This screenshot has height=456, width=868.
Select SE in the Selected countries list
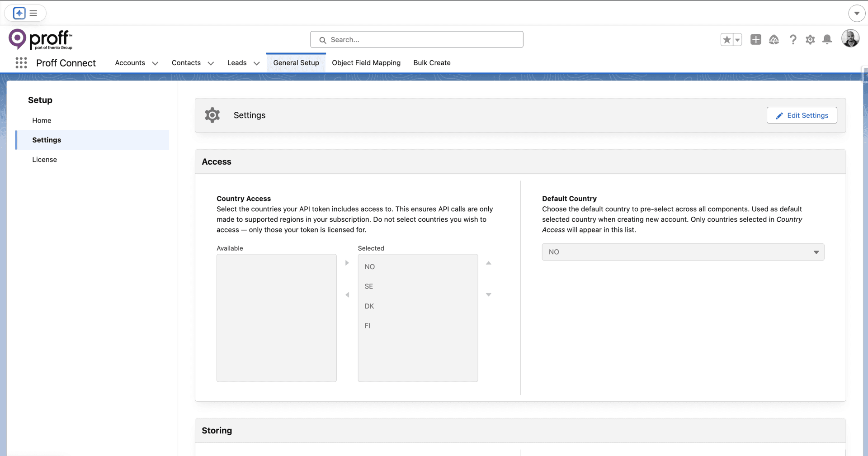click(369, 286)
